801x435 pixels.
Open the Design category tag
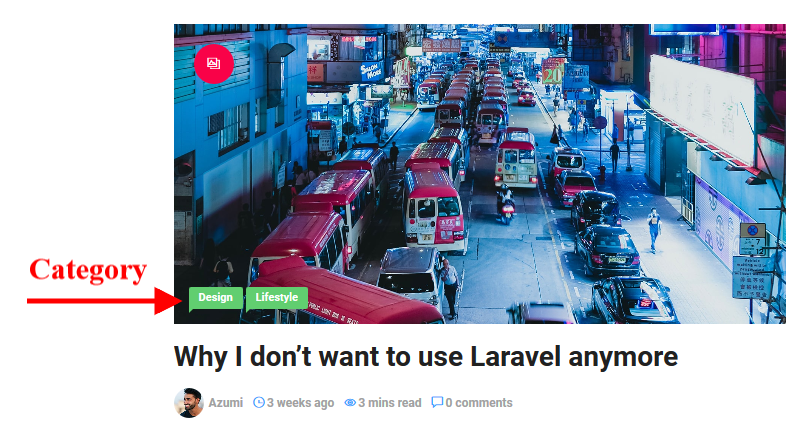216,298
